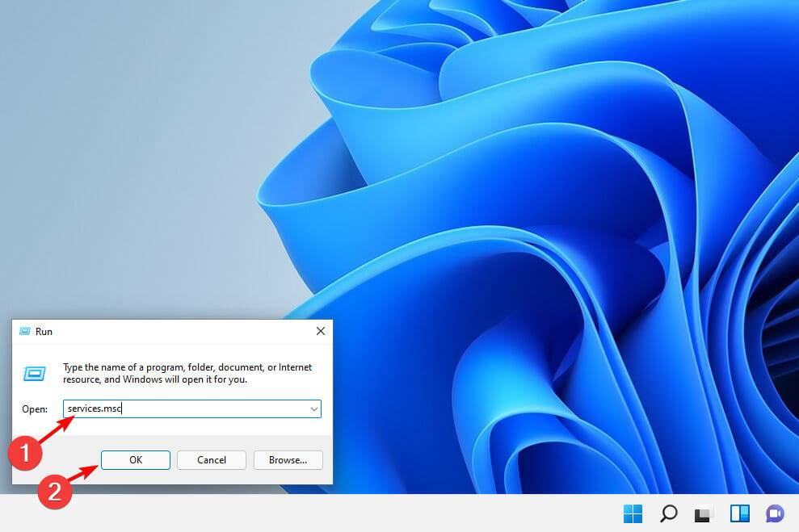Click the red number 2 marker
This screenshot has height=532, width=799.
click(55, 492)
